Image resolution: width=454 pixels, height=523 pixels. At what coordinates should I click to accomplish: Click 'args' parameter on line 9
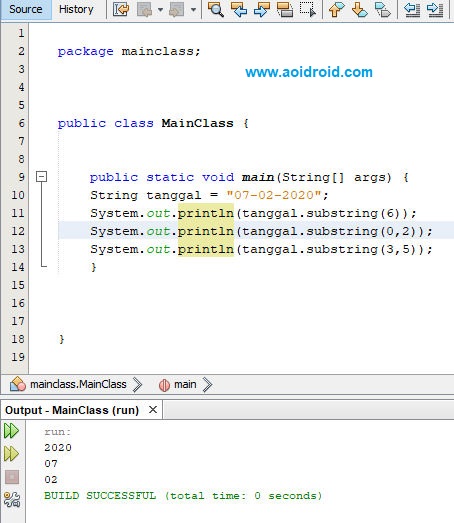(372, 178)
